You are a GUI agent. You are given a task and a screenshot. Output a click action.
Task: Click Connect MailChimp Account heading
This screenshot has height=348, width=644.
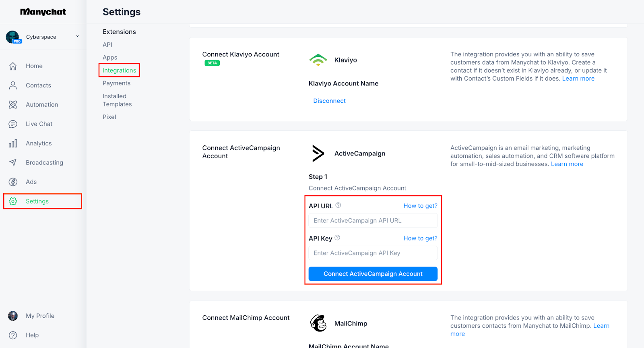click(x=246, y=318)
